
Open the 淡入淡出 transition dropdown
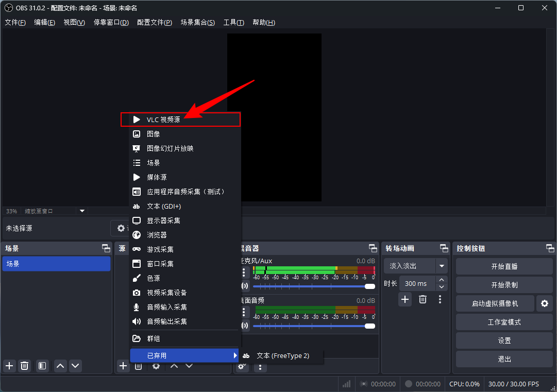coord(441,266)
